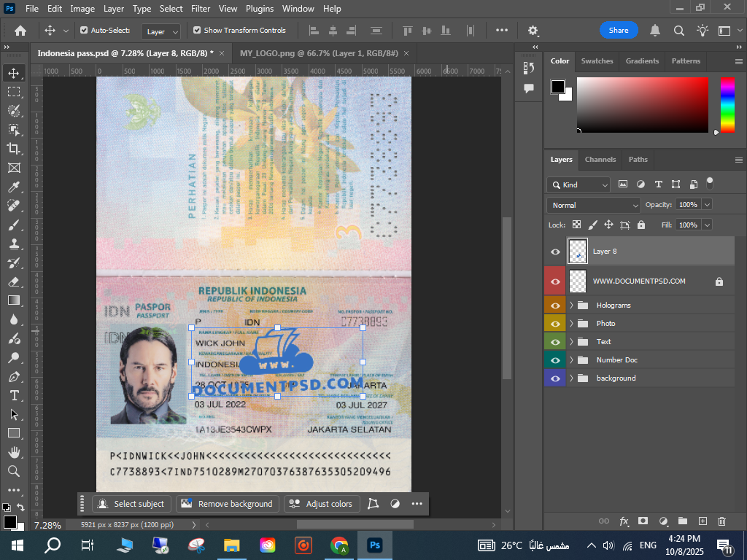The height and width of the screenshot is (560, 747).
Task: Open the layer style fx menu
Action: [624, 521]
